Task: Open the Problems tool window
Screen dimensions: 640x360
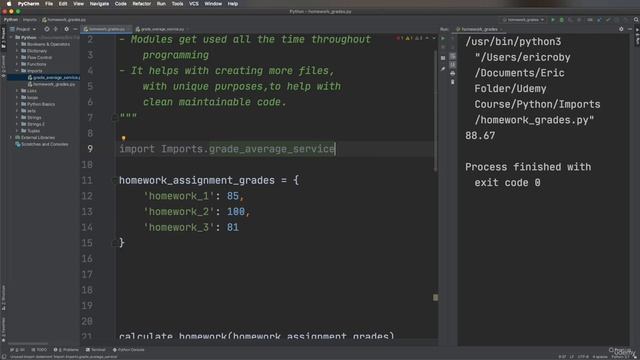Action: 67,350
